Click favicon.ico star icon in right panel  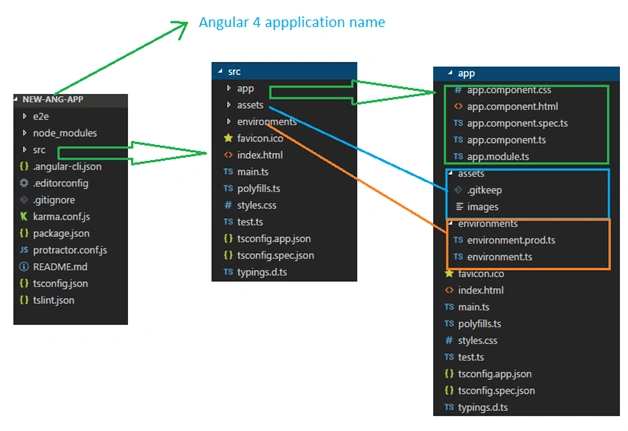click(449, 274)
